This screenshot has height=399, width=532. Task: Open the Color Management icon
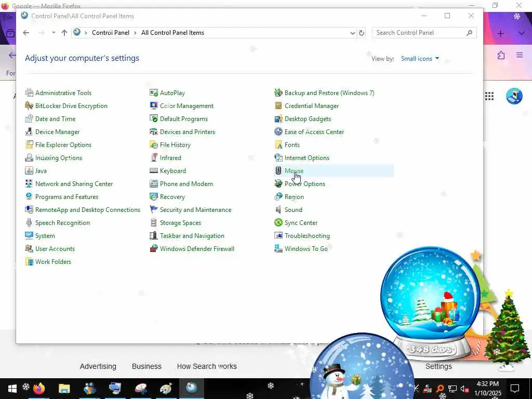pyautogui.click(x=154, y=105)
